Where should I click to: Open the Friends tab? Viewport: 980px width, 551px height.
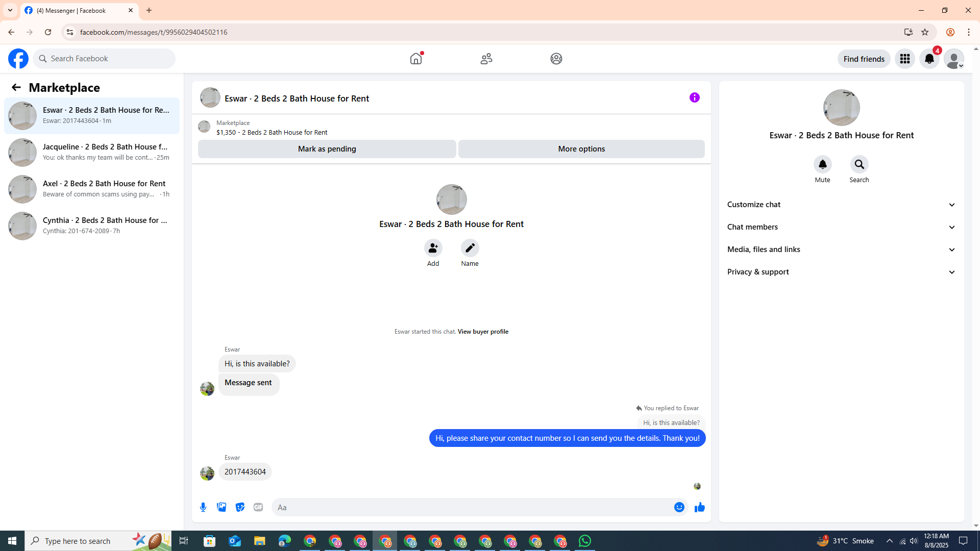[486, 59]
